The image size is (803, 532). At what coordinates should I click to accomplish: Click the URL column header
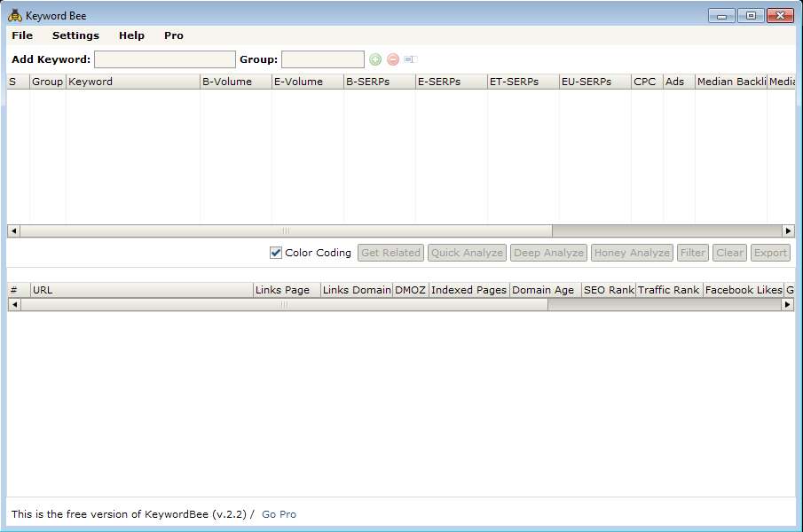tap(142, 290)
